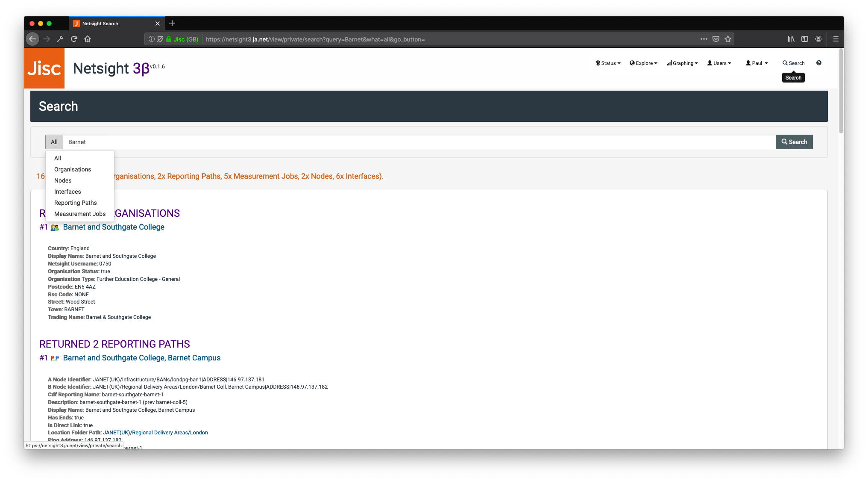Select the Netsight Search browser tab

click(116, 24)
